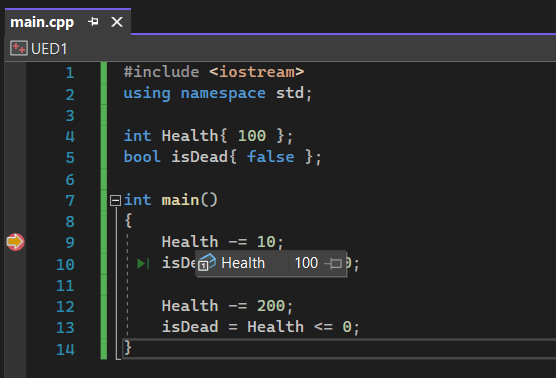This screenshot has width=556, height=378.
Task: Click line number 4 in the gutter
Action: click(70, 137)
